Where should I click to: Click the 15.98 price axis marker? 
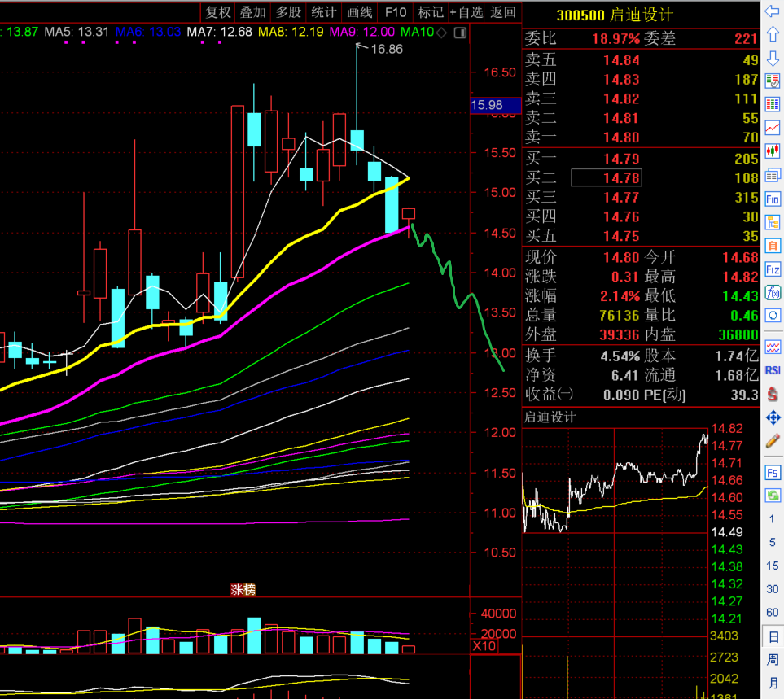[496, 105]
